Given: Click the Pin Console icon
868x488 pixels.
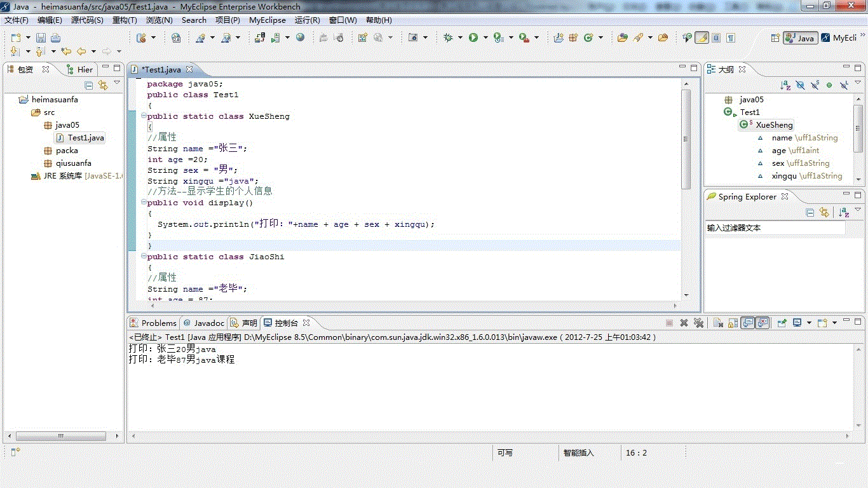Looking at the screenshot, I should 782,323.
